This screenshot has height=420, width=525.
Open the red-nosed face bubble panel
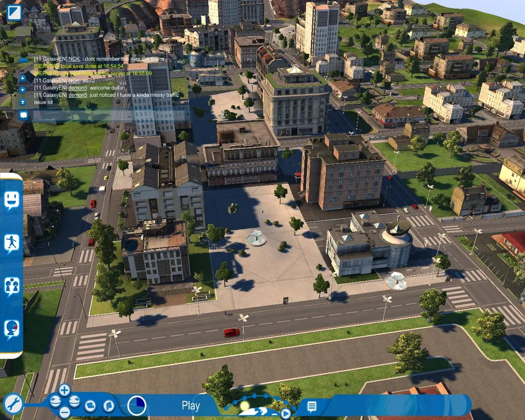click(12, 329)
